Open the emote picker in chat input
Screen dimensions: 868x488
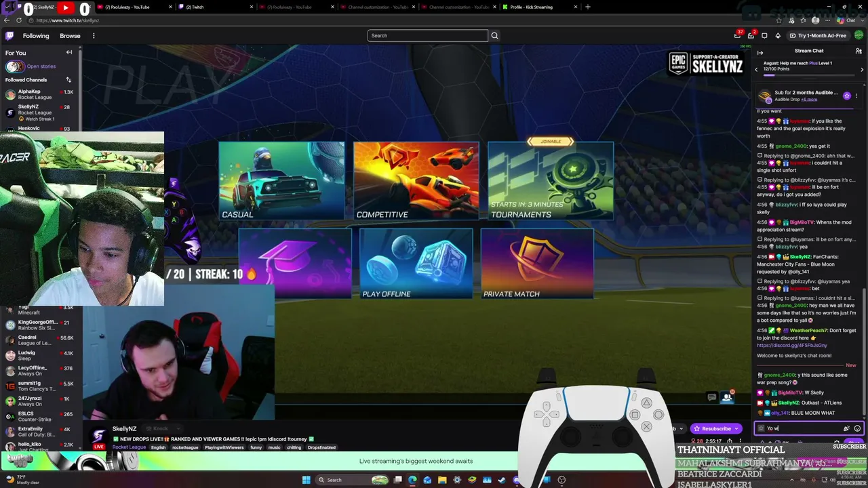857,428
